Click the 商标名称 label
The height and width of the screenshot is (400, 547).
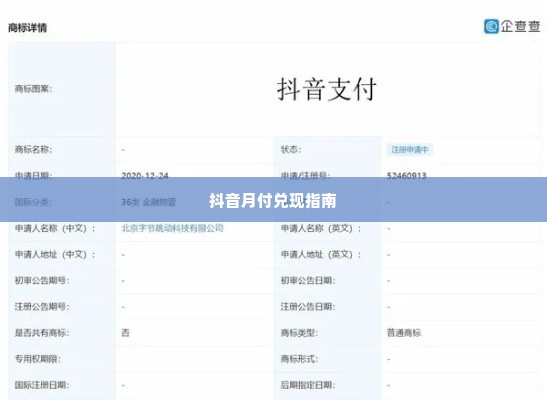coord(33,150)
